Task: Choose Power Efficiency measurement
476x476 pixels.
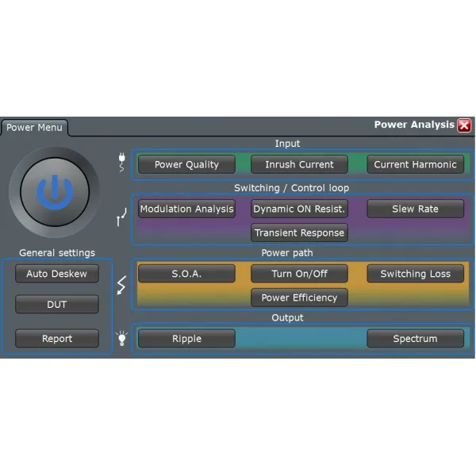Action: [299, 297]
